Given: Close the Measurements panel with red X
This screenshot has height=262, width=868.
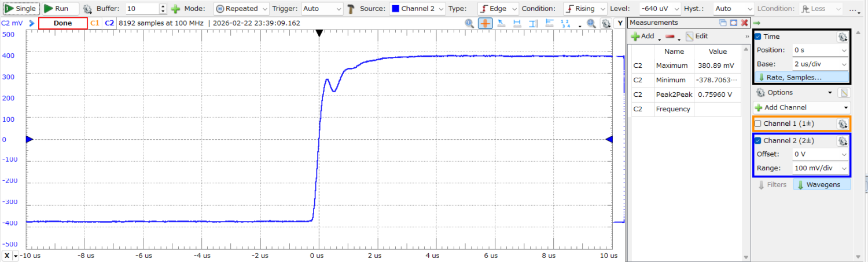Looking at the screenshot, I should click(744, 23).
